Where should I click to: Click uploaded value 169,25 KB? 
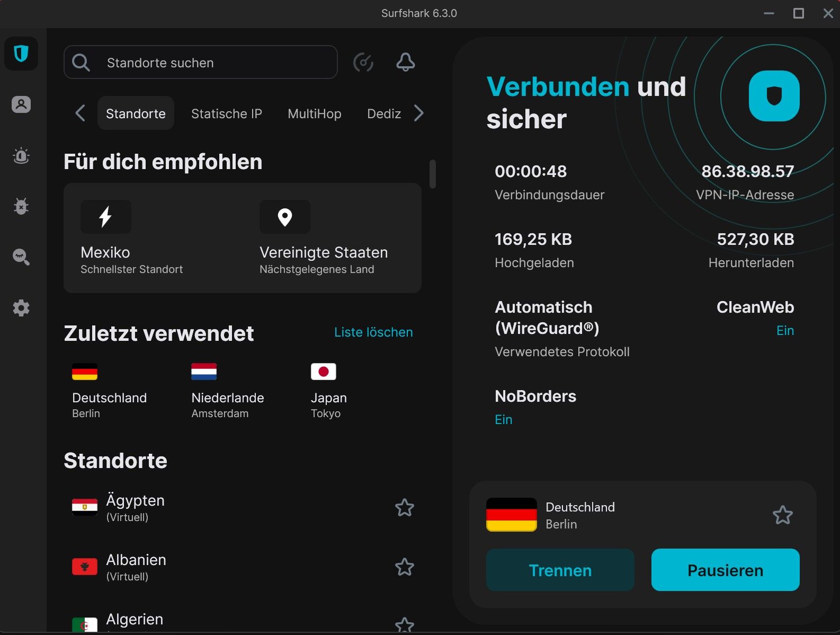tap(533, 239)
